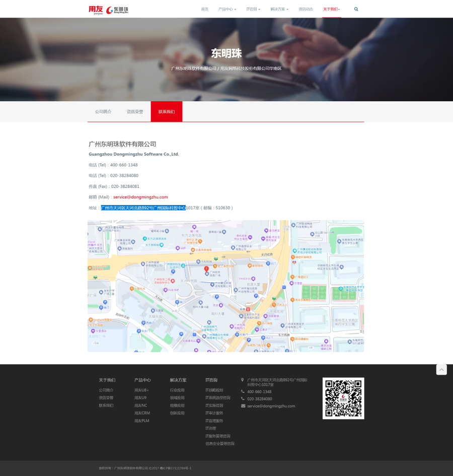Click the phone icon beside 400-660-1348

[x=243, y=392]
